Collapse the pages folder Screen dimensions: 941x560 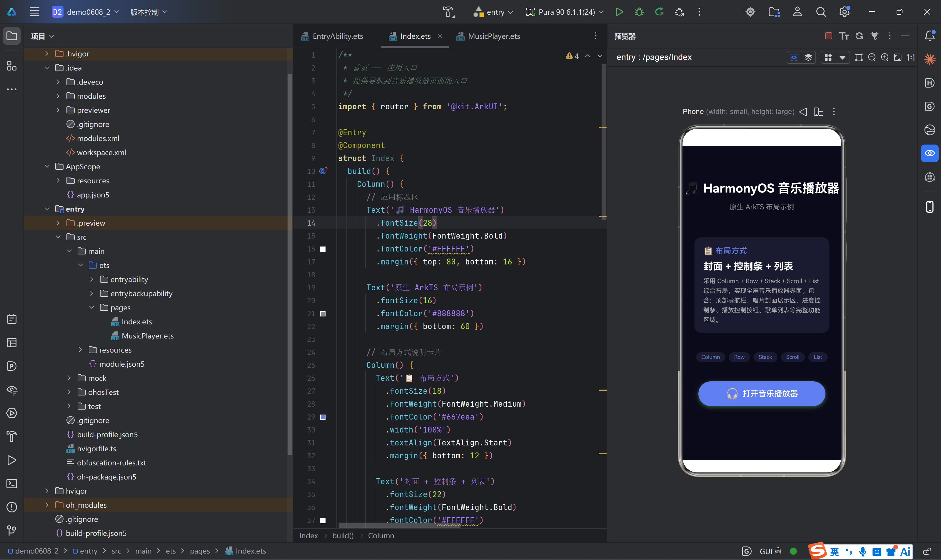(x=92, y=308)
